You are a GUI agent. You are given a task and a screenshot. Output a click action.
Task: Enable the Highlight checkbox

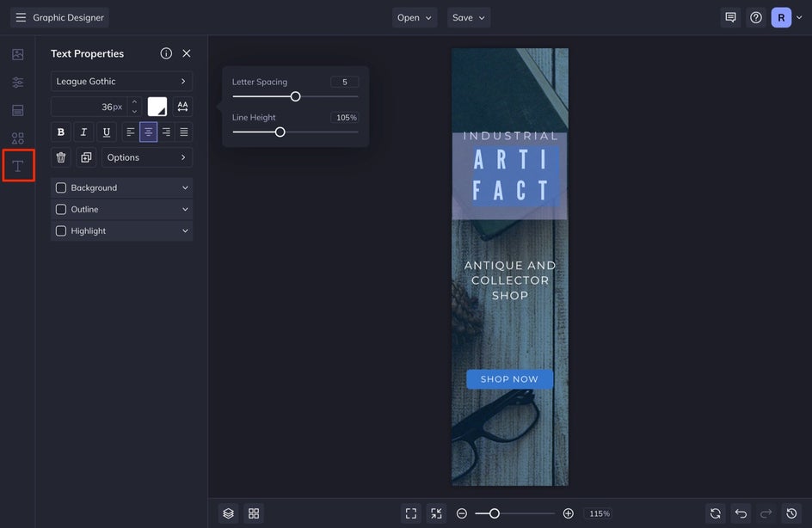tap(61, 230)
